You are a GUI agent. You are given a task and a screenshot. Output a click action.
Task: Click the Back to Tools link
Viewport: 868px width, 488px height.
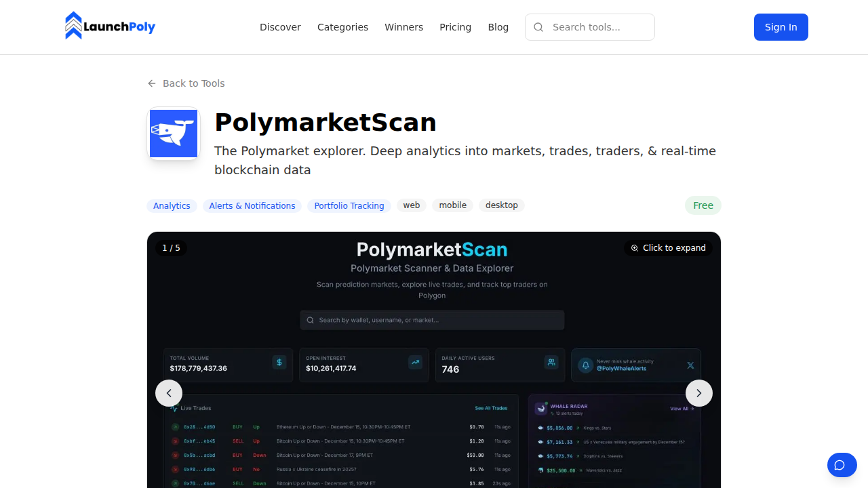(186, 83)
